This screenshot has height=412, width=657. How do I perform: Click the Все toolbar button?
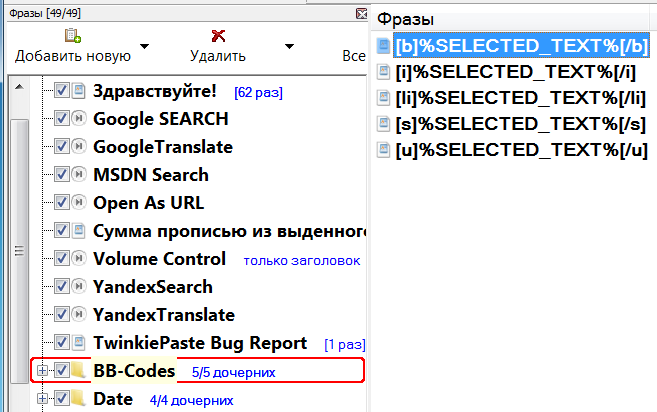(354, 56)
